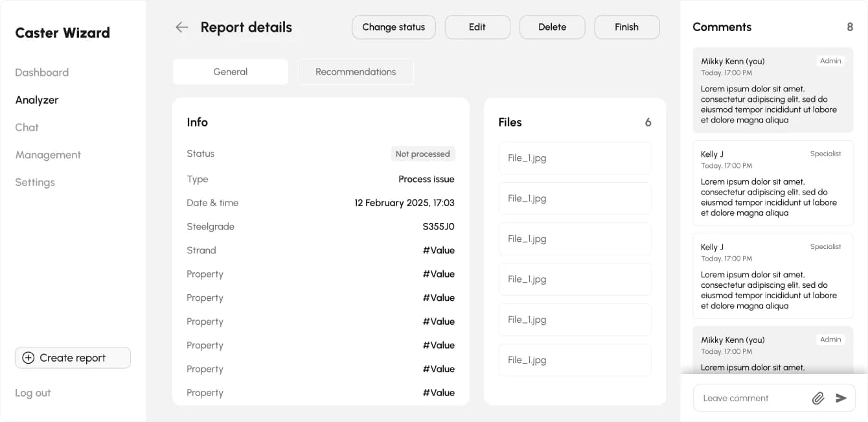Image resolution: width=868 pixels, height=422 pixels.
Task: Click the #Value next to Strand
Action: pyautogui.click(x=439, y=250)
